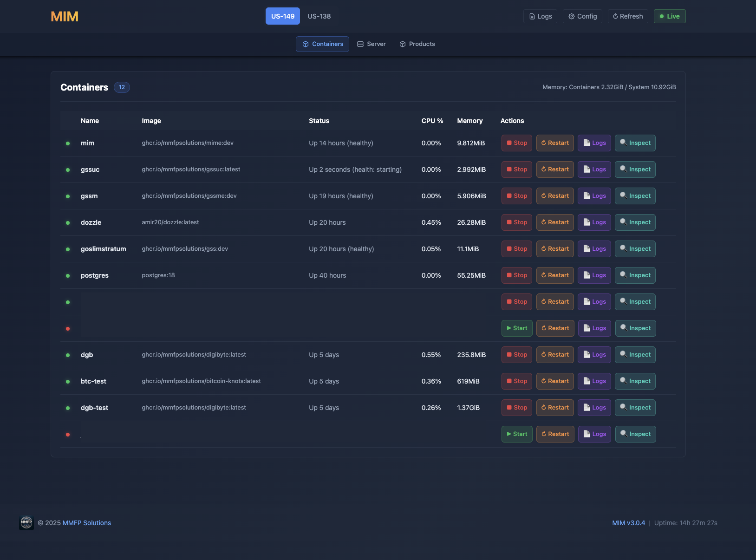Click the green status dot beside postgres
This screenshot has width=756, height=560.
[68, 275]
